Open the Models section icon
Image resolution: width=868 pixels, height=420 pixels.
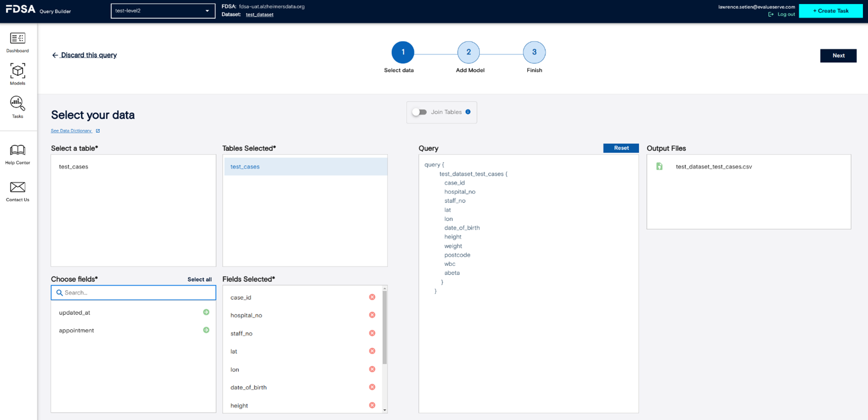[x=18, y=71]
